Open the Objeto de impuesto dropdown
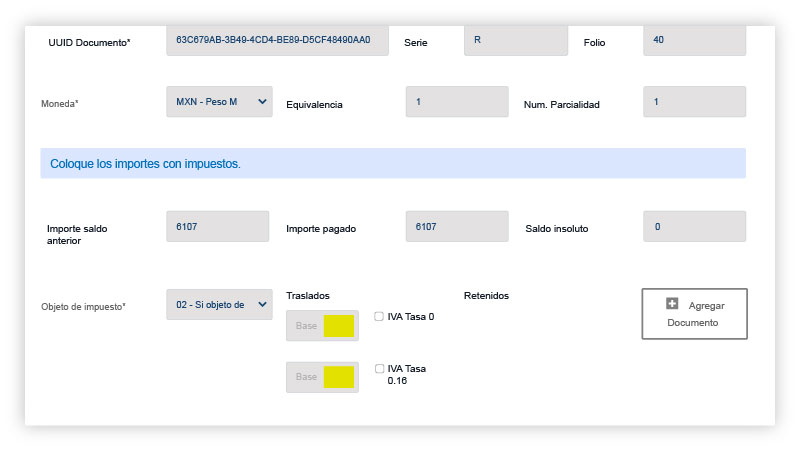This screenshot has height=453, width=800. click(x=219, y=305)
